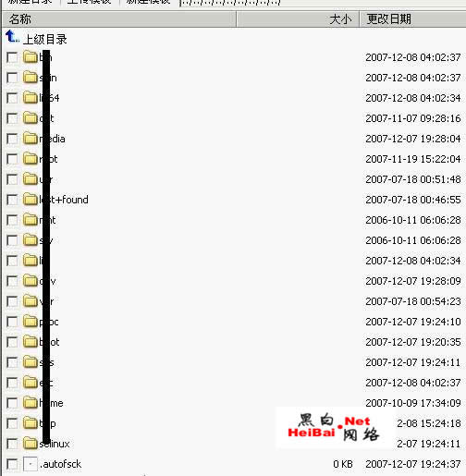This screenshot has height=476, width=466.
Task: Click date 2007-12-07 19:24:37
Action: [x=413, y=464]
